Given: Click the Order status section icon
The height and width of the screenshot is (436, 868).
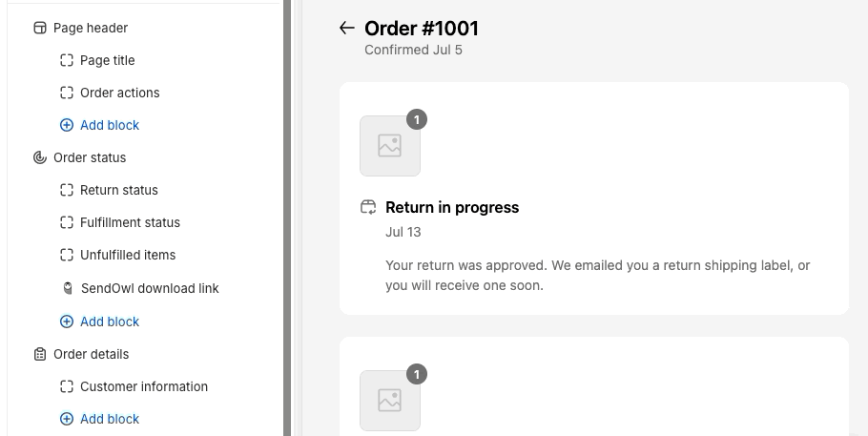Looking at the screenshot, I should [40, 157].
